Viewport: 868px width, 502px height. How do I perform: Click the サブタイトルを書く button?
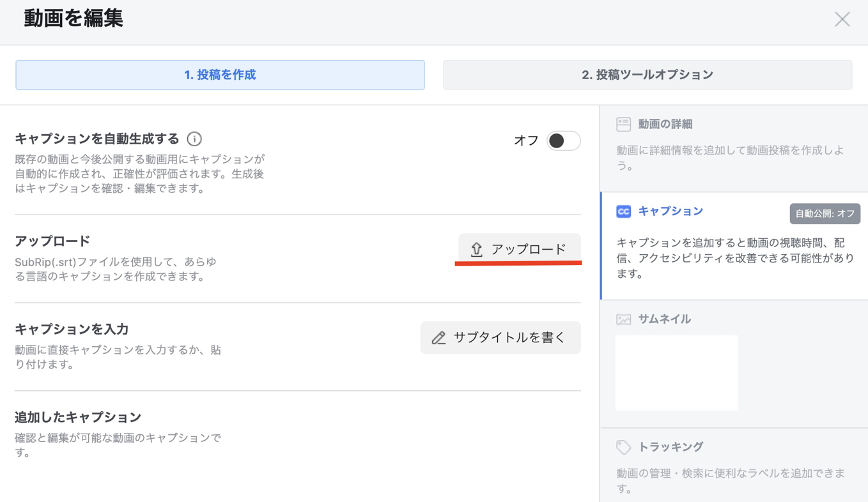500,338
